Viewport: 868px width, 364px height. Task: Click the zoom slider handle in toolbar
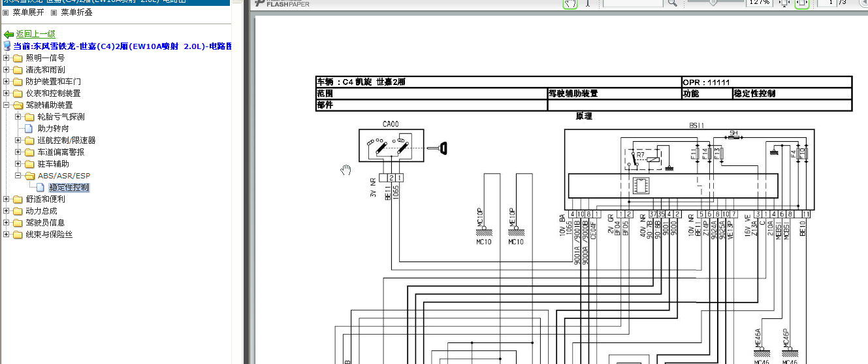pyautogui.click(x=714, y=2)
